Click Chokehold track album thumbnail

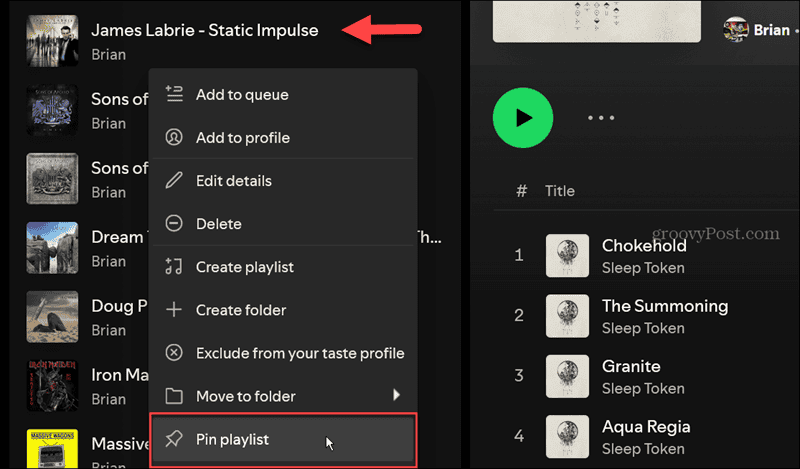567,256
